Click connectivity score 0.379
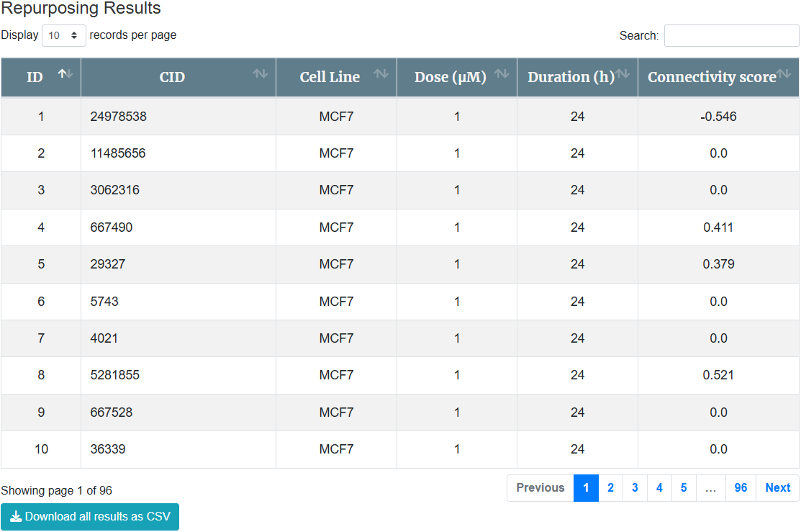The height and width of the screenshot is (532, 801). [x=718, y=264]
